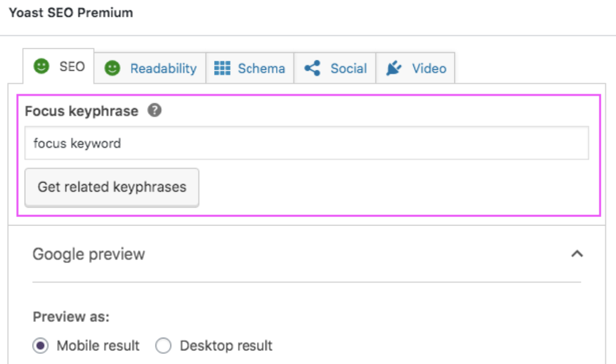Open the Social tab text

pyautogui.click(x=348, y=69)
